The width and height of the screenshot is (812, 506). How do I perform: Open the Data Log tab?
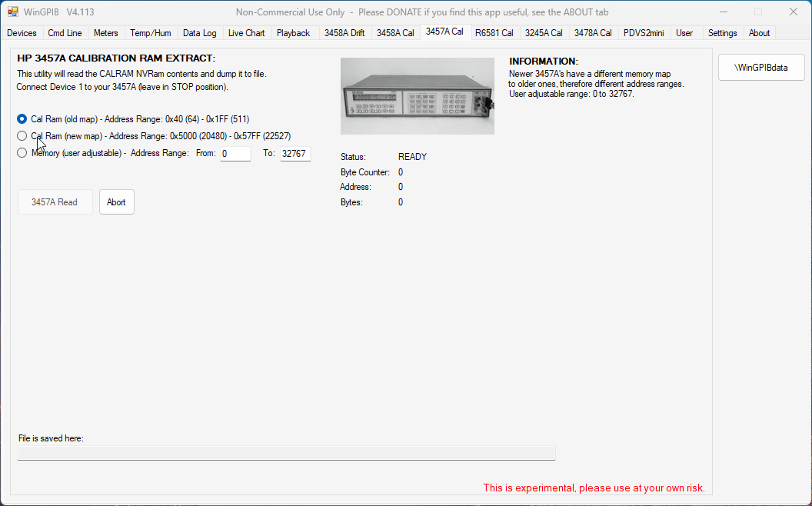tap(199, 32)
